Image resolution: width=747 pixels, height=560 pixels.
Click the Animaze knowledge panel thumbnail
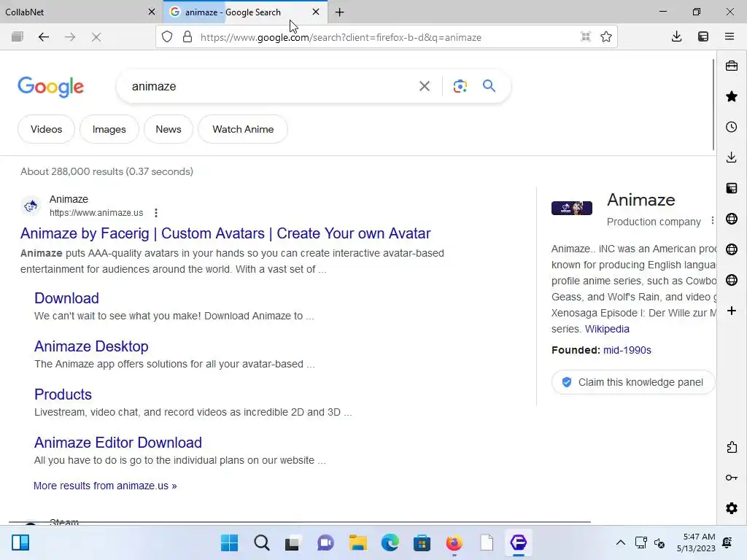[x=572, y=208]
